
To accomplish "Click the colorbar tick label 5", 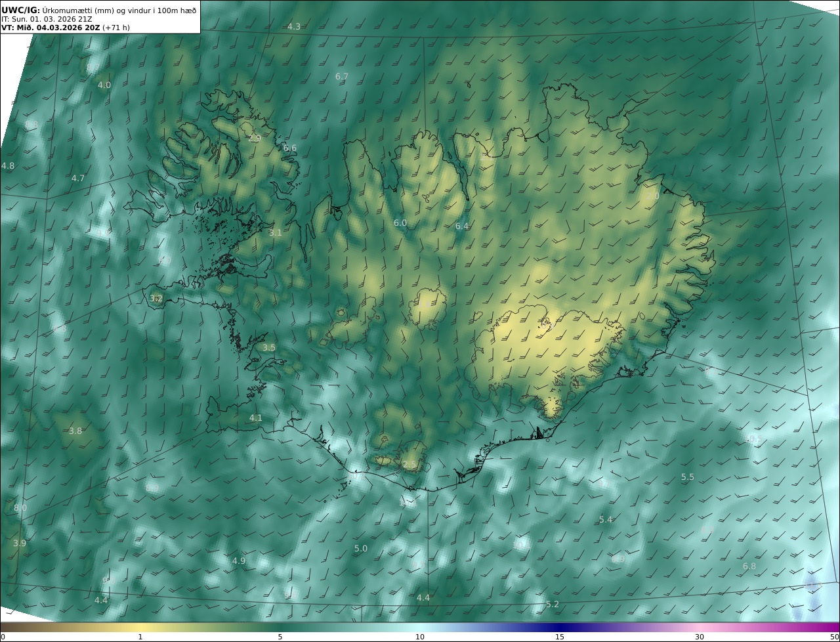I will tap(280, 637).
